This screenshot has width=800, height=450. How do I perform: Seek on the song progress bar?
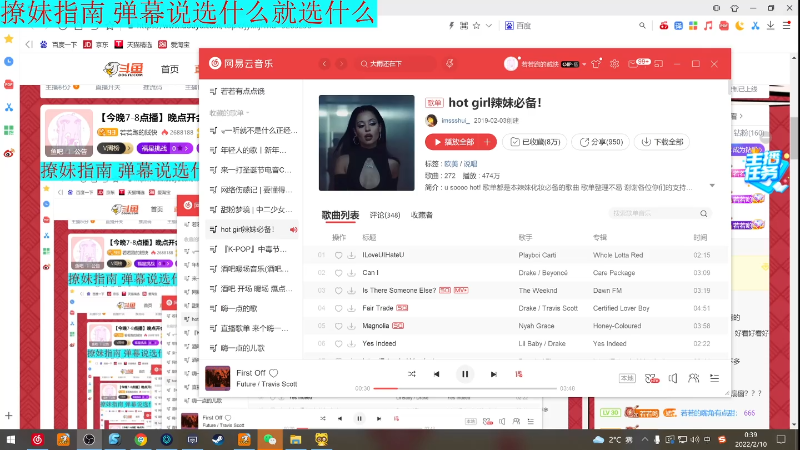465,388
